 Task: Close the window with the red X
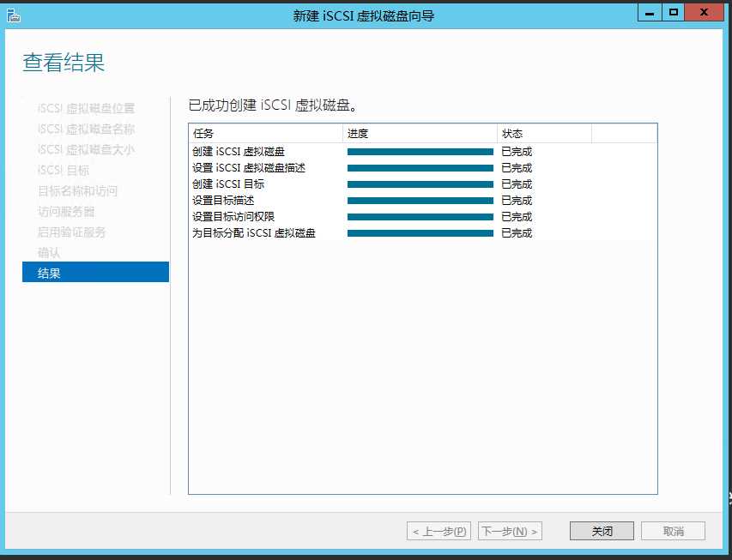point(704,13)
